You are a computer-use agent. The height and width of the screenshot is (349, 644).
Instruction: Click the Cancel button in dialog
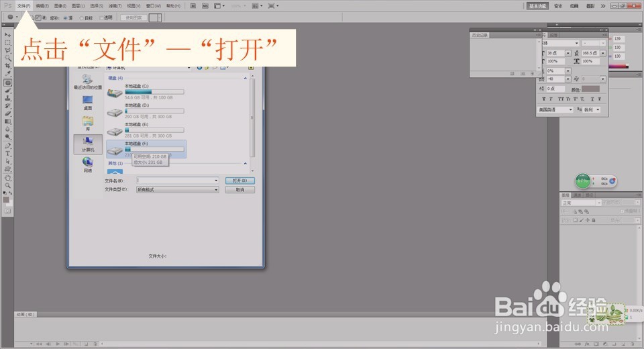click(240, 189)
